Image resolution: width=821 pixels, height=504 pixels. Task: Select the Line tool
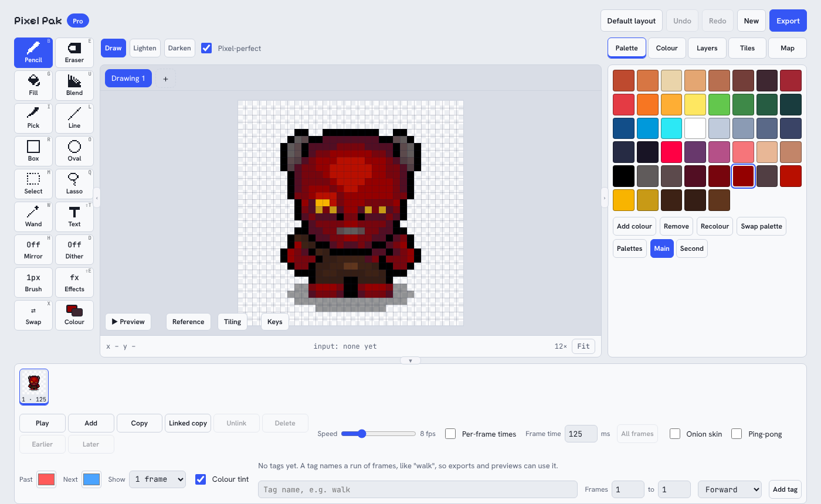point(74,118)
